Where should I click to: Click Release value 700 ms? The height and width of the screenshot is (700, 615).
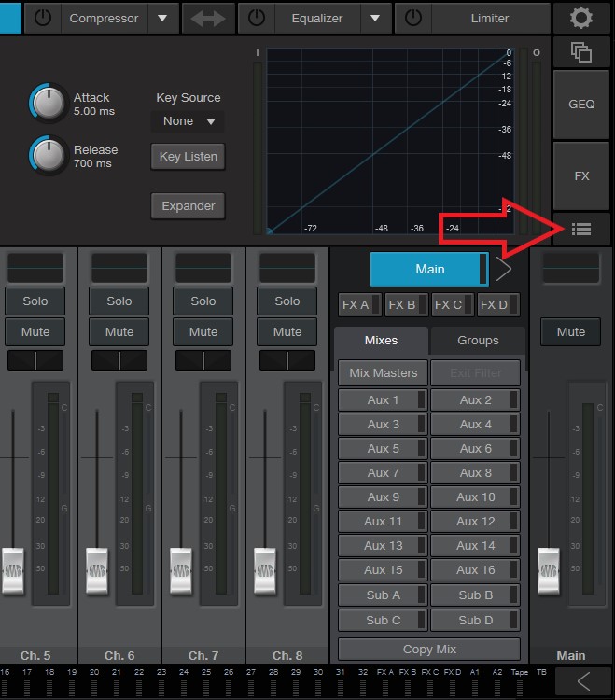92,163
